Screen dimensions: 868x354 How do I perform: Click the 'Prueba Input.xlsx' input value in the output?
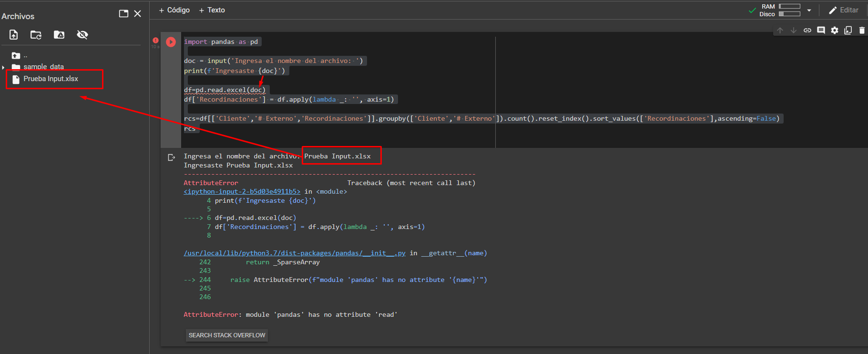point(337,156)
